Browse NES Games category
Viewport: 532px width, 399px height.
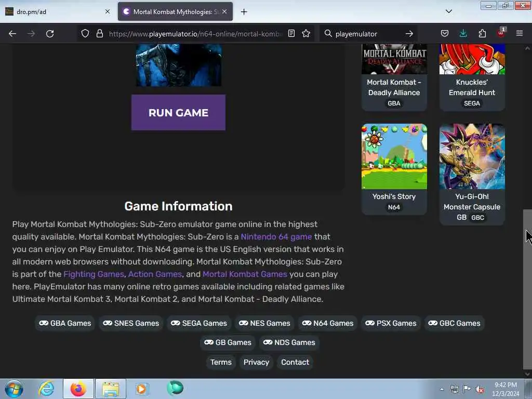[264, 323]
